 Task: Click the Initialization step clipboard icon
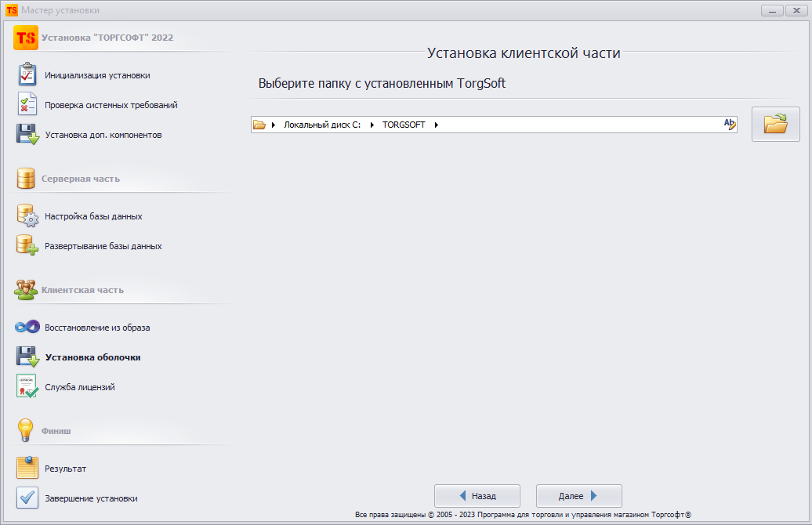[27, 74]
